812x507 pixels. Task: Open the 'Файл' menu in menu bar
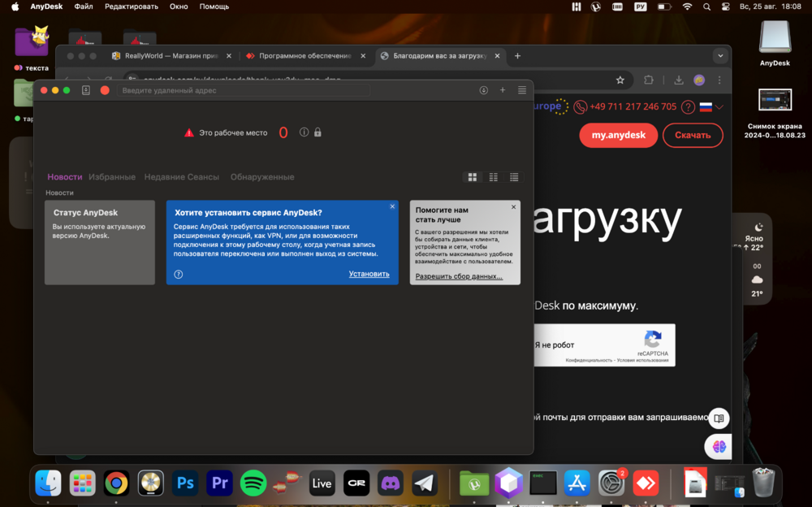[84, 6]
